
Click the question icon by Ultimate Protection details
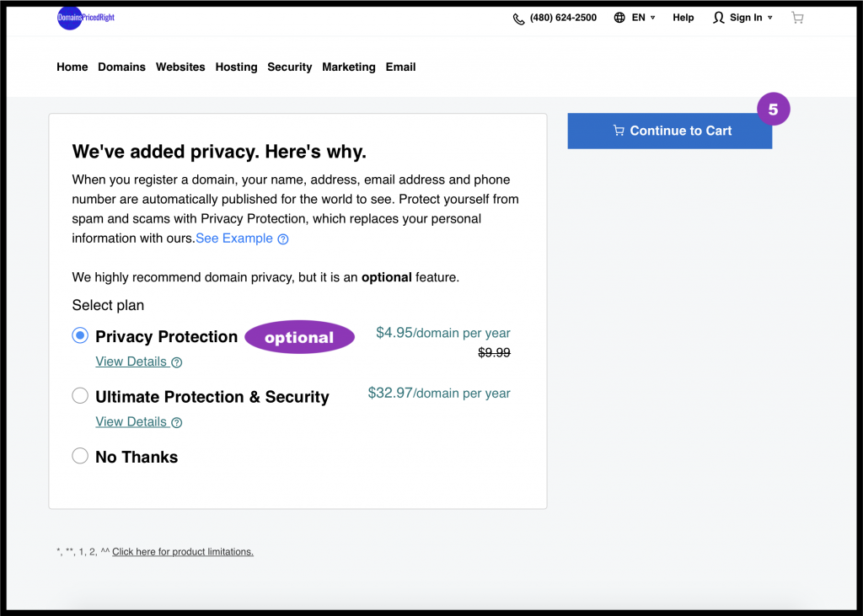pyautogui.click(x=177, y=423)
